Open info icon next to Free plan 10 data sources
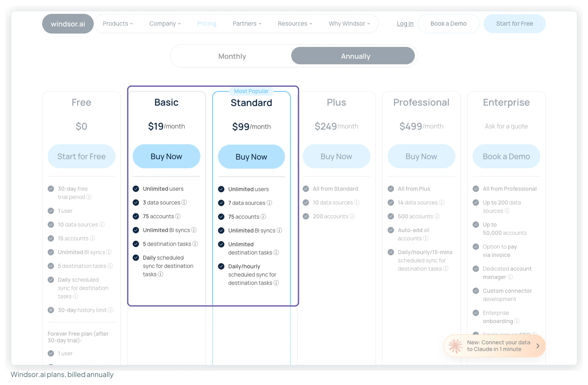Viewport: 588px width, 385px height. tap(102, 224)
